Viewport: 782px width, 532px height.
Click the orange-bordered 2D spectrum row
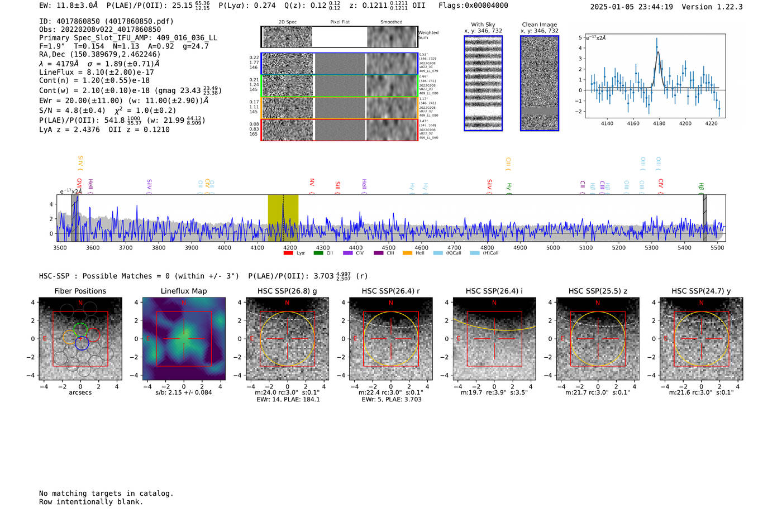[x=340, y=108]
